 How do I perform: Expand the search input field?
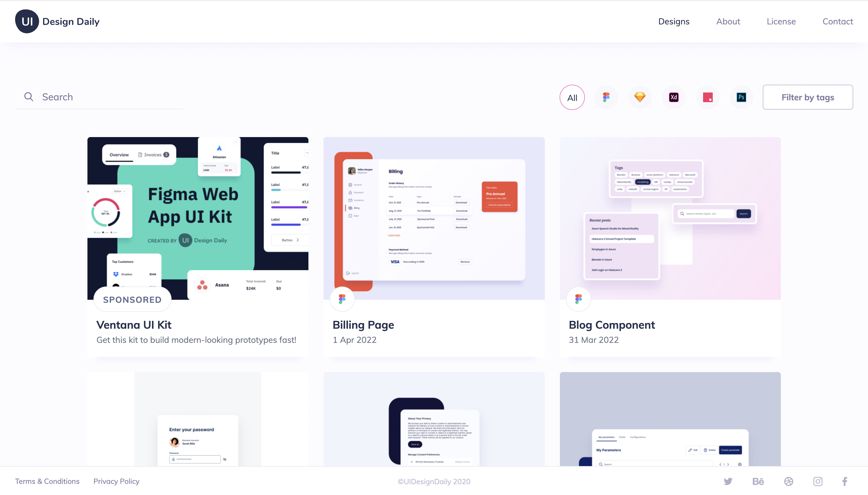[107, 96]
